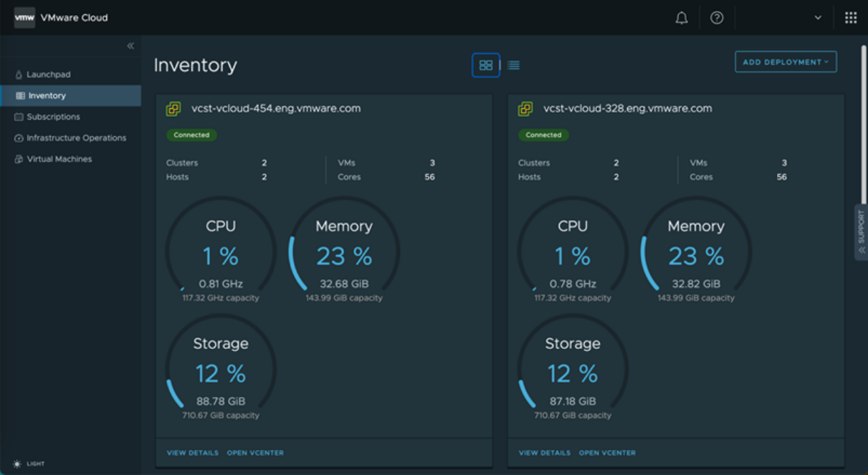The height and width of the screenshot is (475, 868).
Task: Click the vcst-vcloud-328 vCenter icon
Action: click(525, 109)
